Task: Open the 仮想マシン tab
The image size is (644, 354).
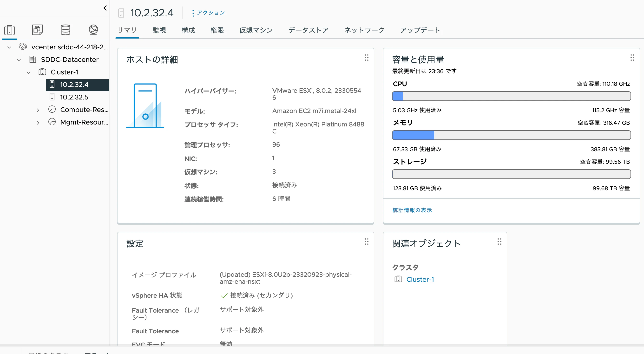Action: click(256, 30)
